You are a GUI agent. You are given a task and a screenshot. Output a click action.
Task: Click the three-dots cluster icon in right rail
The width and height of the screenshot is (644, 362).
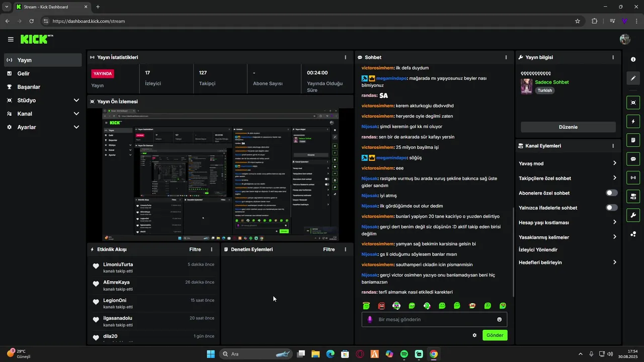coord(633,234)
